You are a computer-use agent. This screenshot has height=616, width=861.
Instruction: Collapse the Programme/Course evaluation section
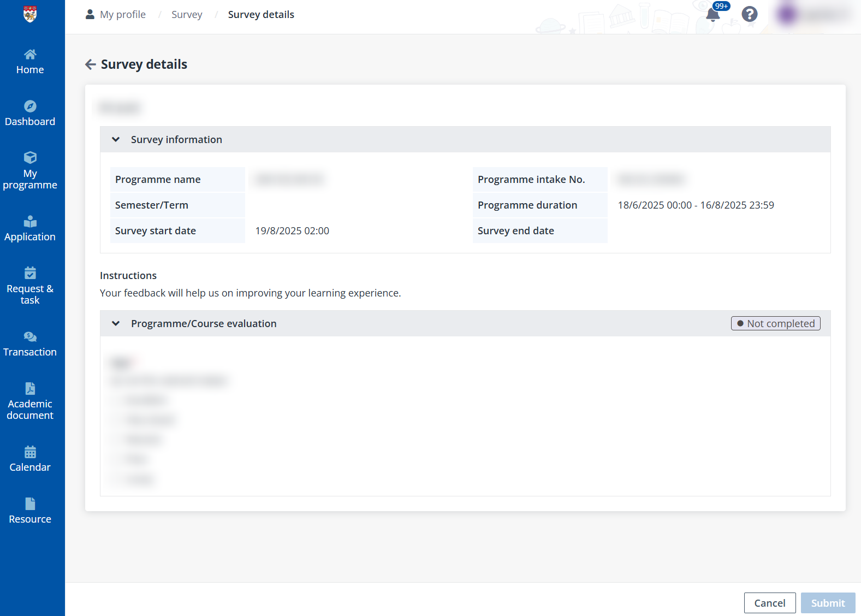click(x=116, y=324)
